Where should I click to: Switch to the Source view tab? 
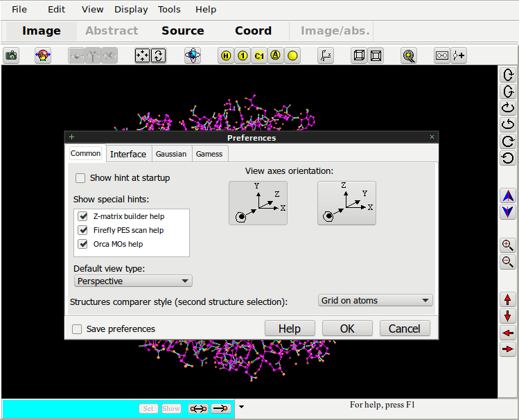point(183,30)
